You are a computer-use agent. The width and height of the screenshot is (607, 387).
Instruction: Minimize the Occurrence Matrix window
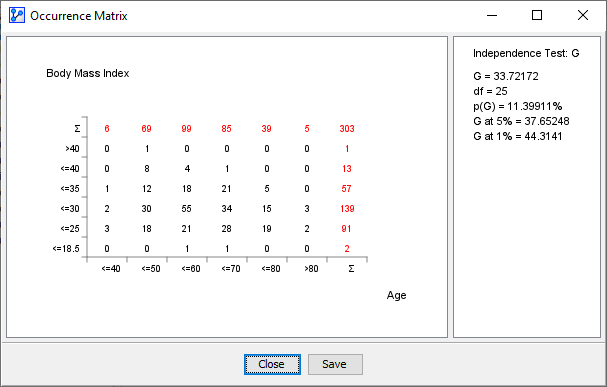click(492, 15)
